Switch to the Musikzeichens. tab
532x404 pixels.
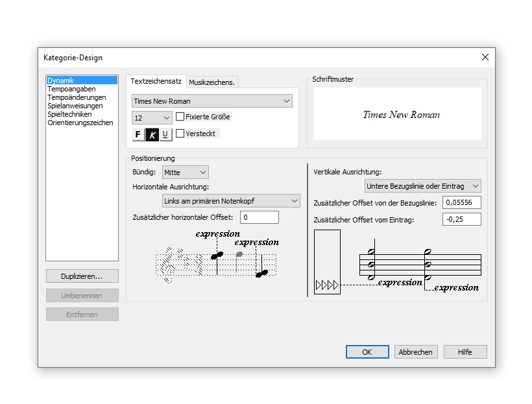click(x=212, y=82)
